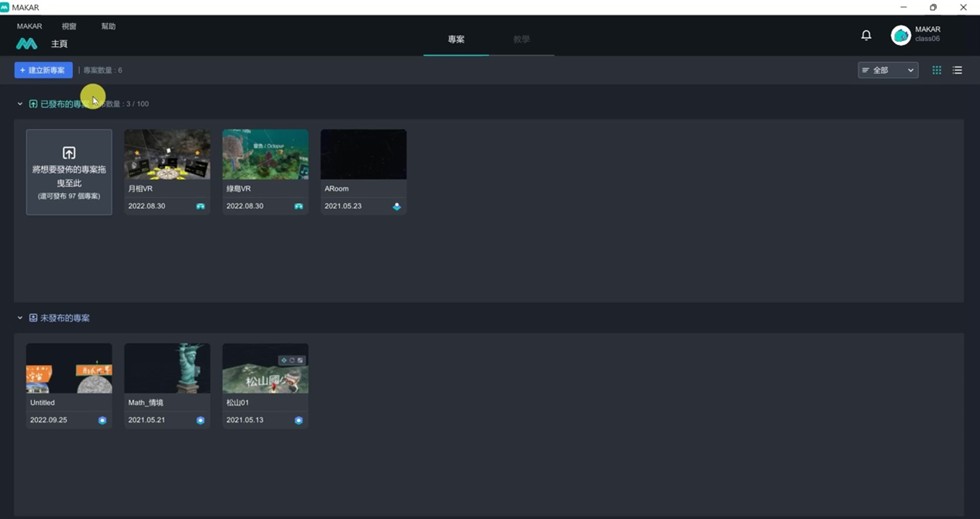Click the VR headset icon on 綠島VR
This screenshot has width=980, height=519.
point(298,206)
